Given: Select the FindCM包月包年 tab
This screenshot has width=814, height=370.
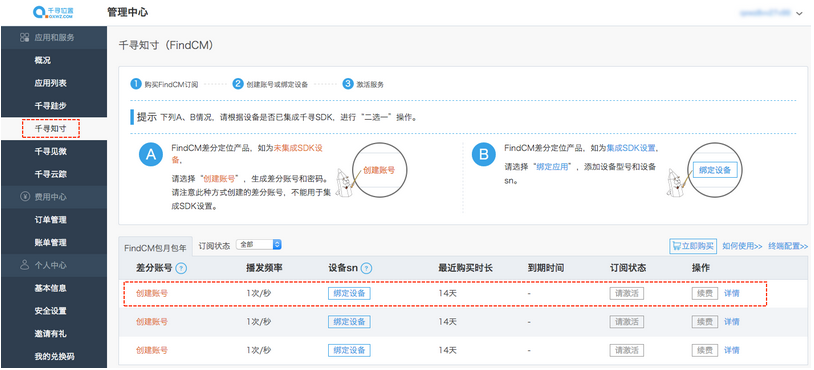Looking at the screenshot, I should (155, 248).
